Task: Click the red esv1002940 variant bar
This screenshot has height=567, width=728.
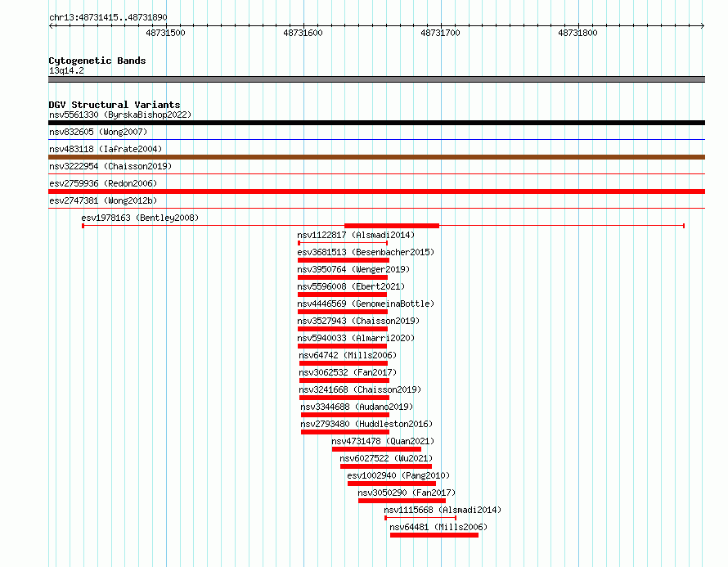Action: coord(391,484)
